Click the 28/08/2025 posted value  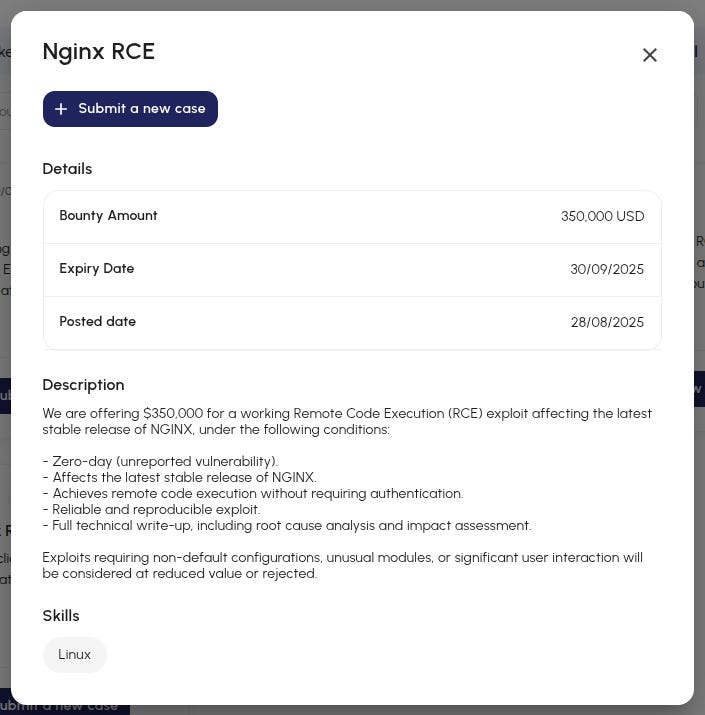pyautogui.click(x=607, y=322)
